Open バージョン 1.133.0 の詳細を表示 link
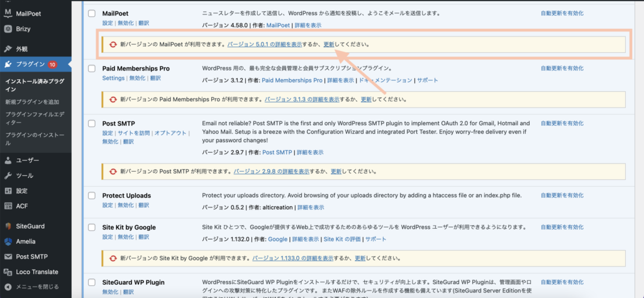The width and height of the screenshot is (644, 298). (x=292, y=258)
